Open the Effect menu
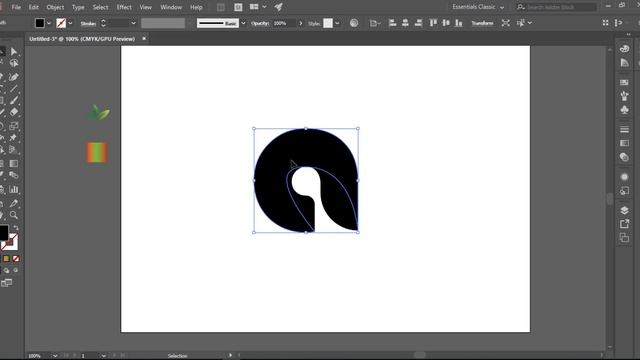Viewport: 640px width, 360px height. click(x=124, y=7)
